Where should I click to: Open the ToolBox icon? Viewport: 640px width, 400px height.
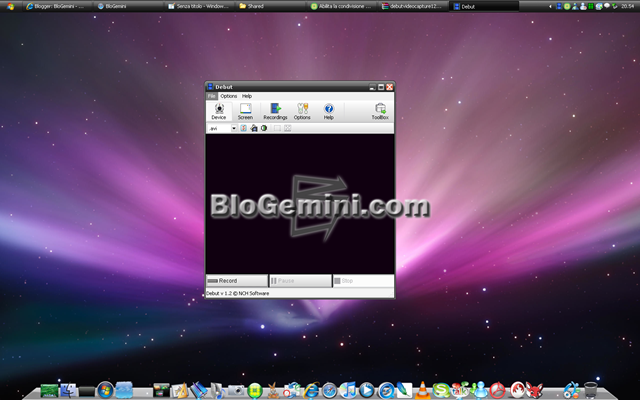pyautogui.click(x=380, y=110)
